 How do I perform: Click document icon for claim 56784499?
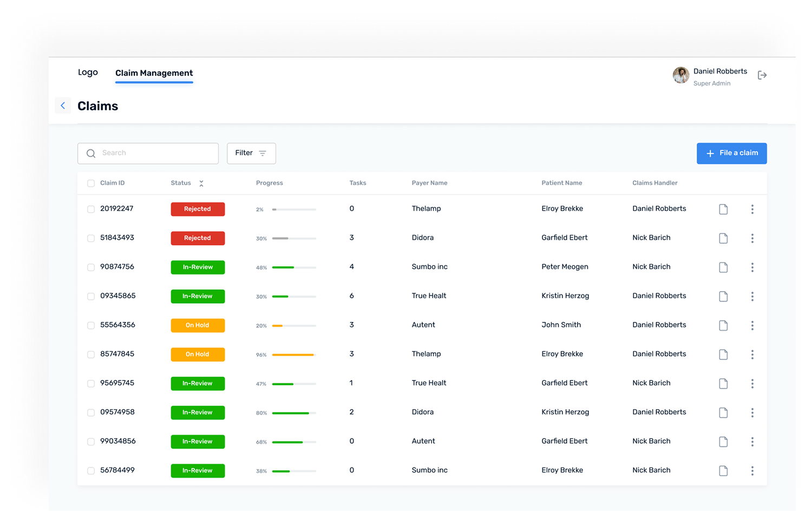pos(723,471)
